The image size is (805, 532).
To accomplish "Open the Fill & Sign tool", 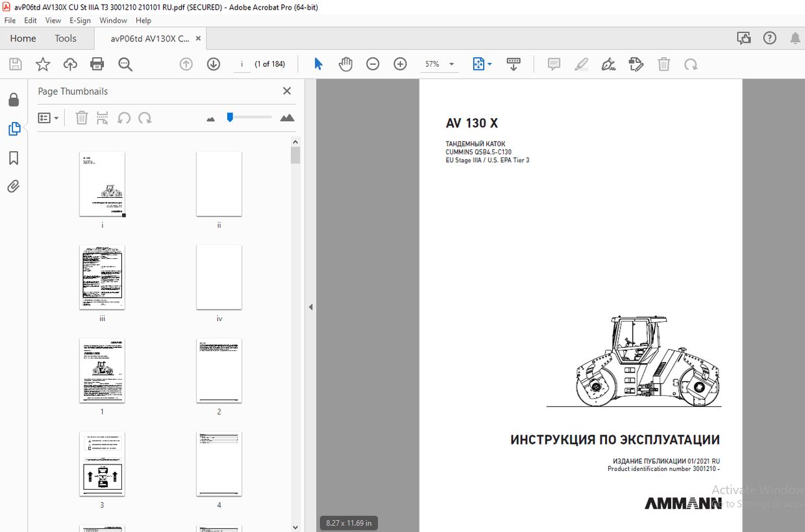I will click(x=608, y=64).
